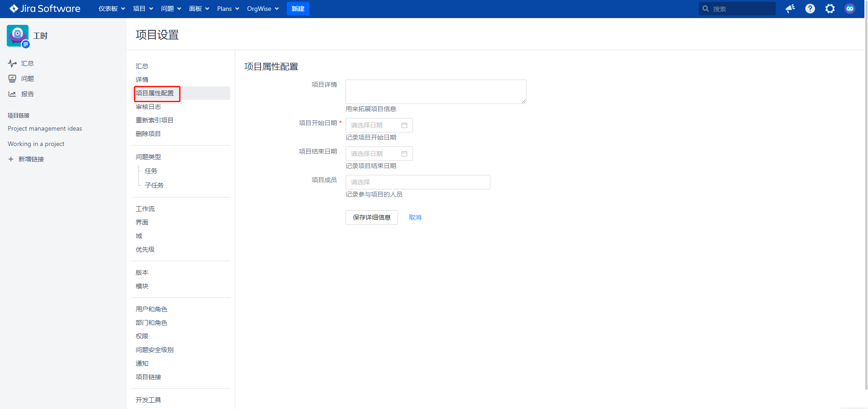Click the 工时 project avatar
Image resolution: width=868 pixels, height=409 pixels.
click(18, 36)
